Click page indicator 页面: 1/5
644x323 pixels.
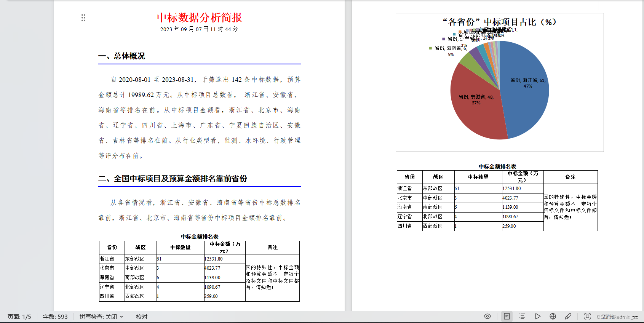point(19,317)
